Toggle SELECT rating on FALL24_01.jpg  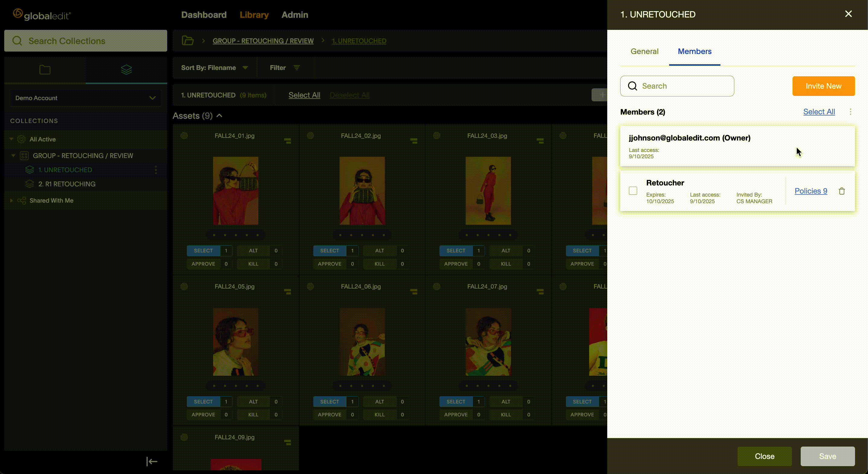pyautogui.click(x=203, y=251)
